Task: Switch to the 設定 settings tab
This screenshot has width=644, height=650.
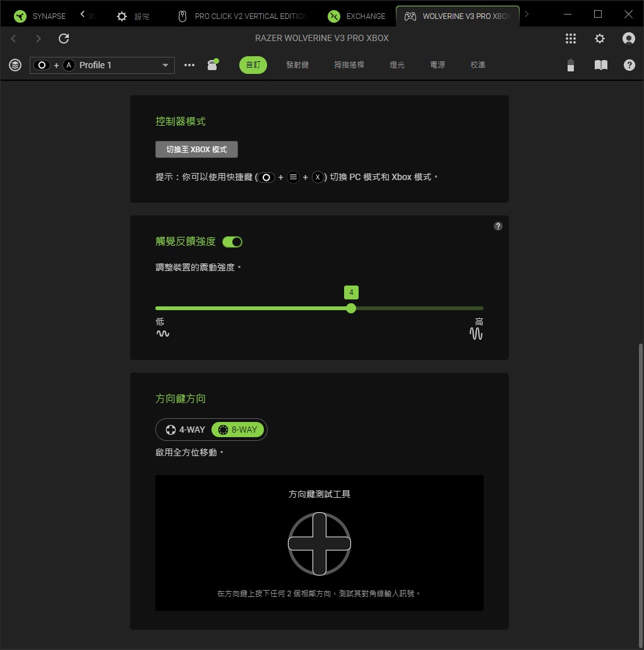Action: (x=133, y=16)
